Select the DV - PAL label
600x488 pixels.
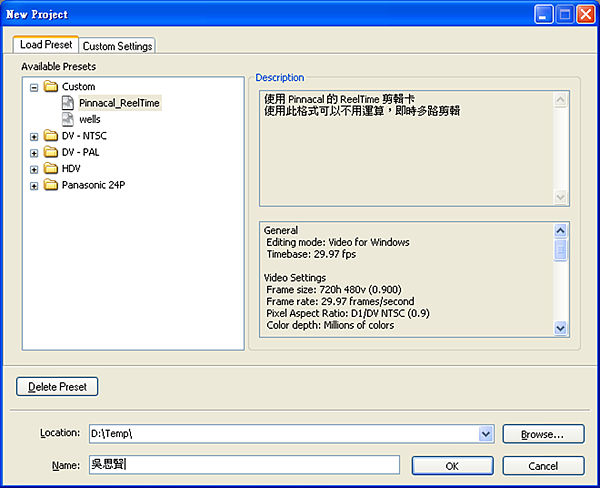tap(80, 152)
